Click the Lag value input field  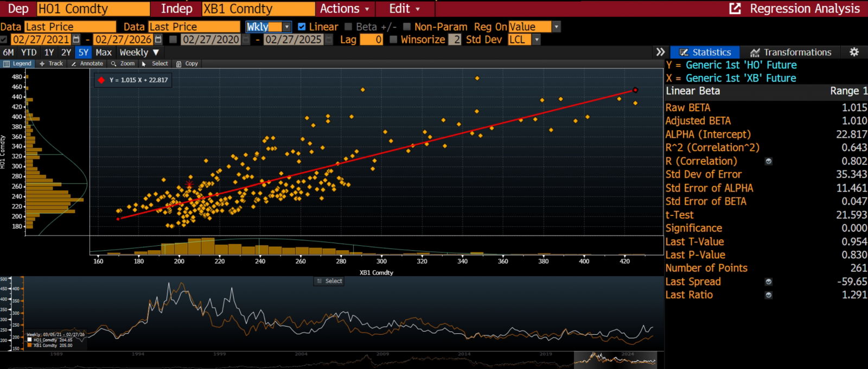click(x=372, y=40)
